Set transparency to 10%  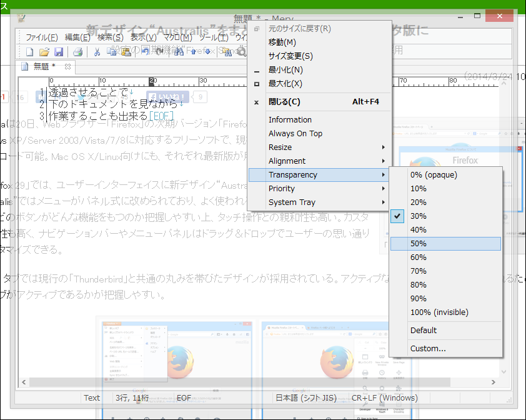pyautogui.click(x=445, y=189)
